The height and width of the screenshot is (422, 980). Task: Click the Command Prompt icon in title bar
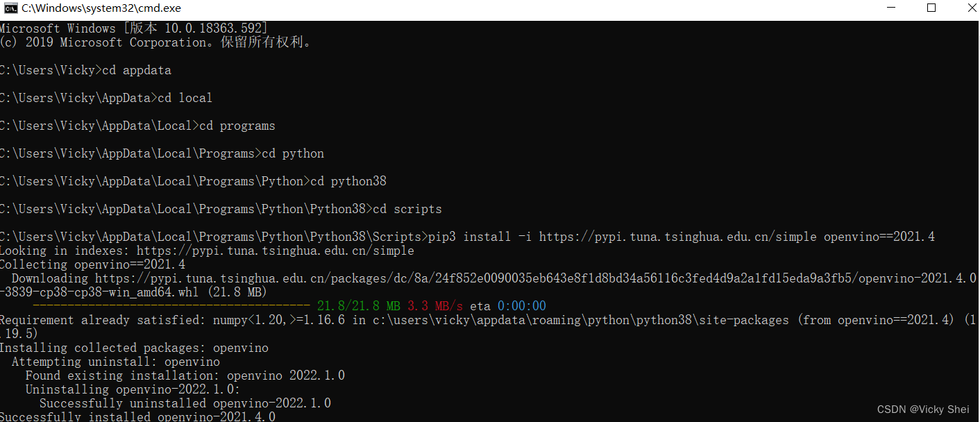(9, 8)
